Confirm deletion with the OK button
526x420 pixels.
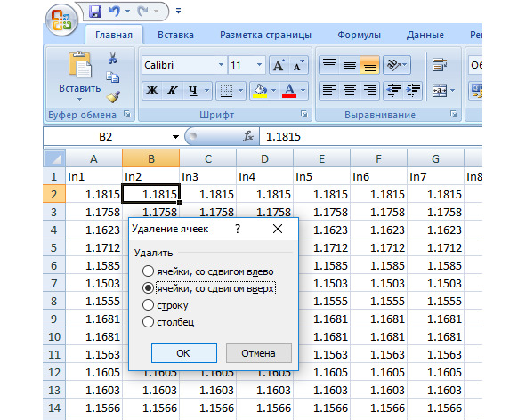tap(184, 353)
